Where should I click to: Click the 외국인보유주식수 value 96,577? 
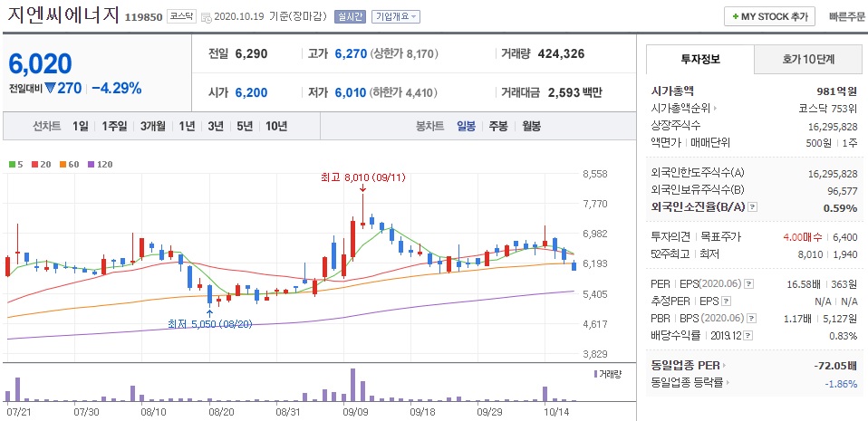point(842,191)
